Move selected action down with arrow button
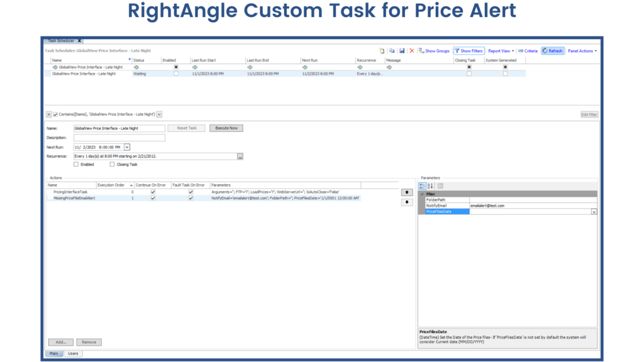 click(406, 202)
